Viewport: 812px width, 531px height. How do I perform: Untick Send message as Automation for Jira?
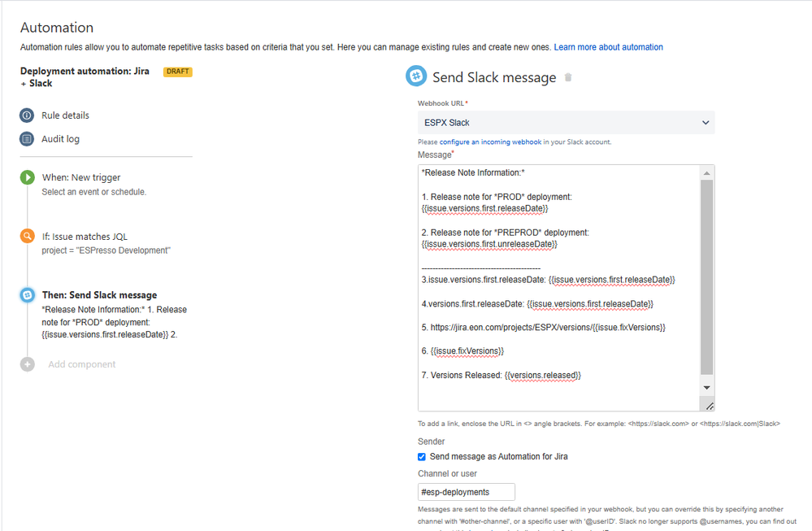tap(422, 456)
